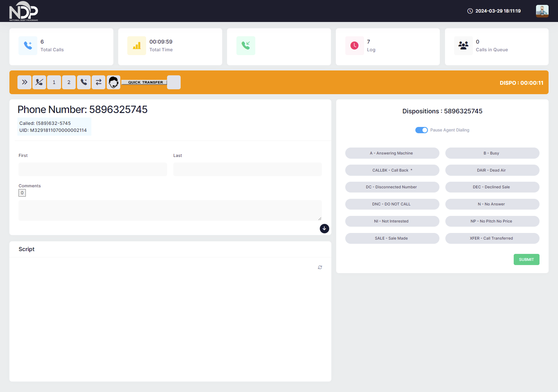The image size is (558, 392).
Task: Click the missed call phone icon
Action: point(84,82)
